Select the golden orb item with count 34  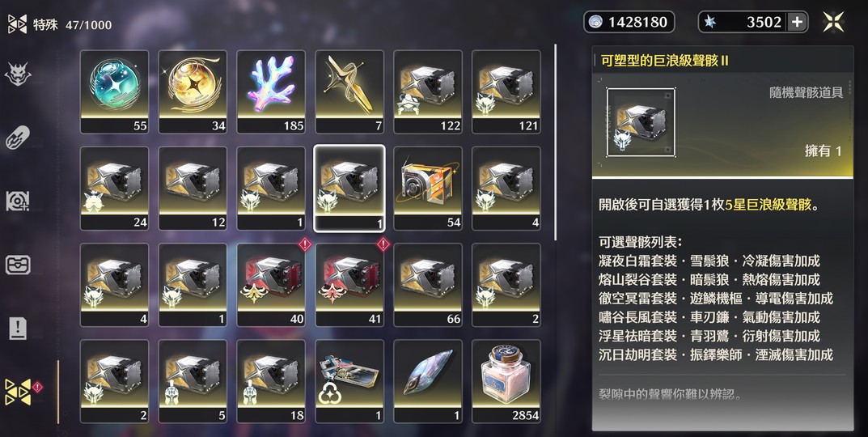coord(193,92)
